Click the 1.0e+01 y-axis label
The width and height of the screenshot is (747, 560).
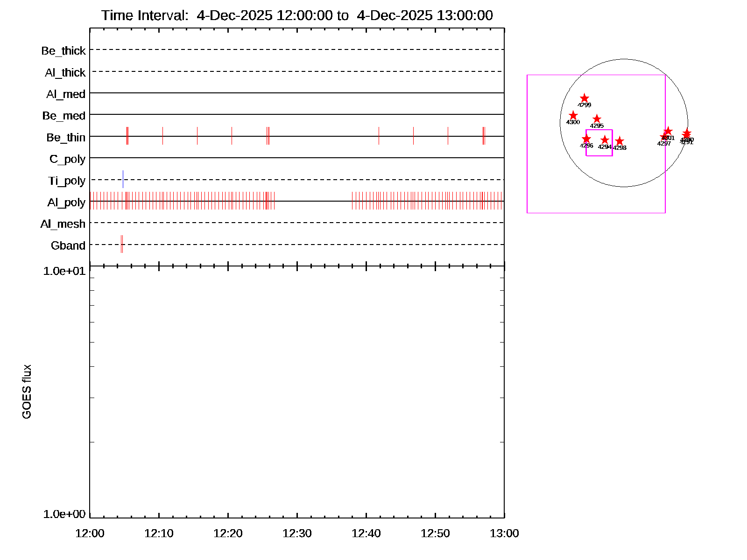[x=64, y=271]
